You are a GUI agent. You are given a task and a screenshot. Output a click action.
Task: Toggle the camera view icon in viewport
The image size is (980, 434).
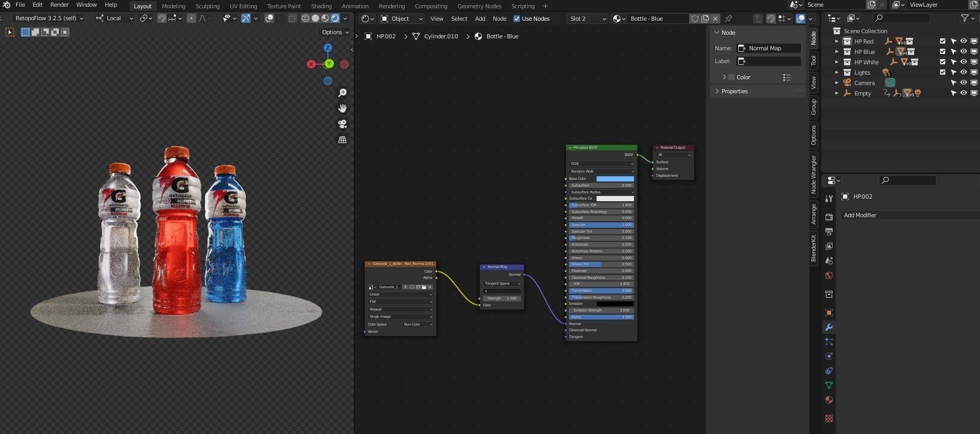[342, 124]
